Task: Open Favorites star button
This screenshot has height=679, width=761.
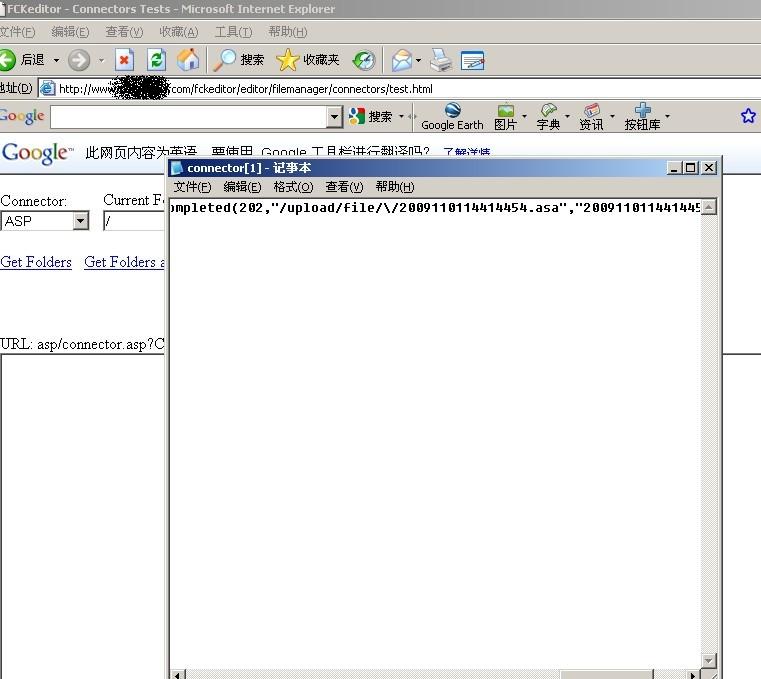Action: click(308, 60)
